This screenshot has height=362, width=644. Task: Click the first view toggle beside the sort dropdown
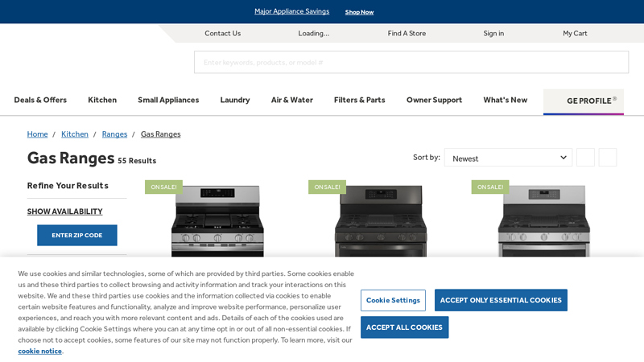pyautogui.click(x=585, y=157)
